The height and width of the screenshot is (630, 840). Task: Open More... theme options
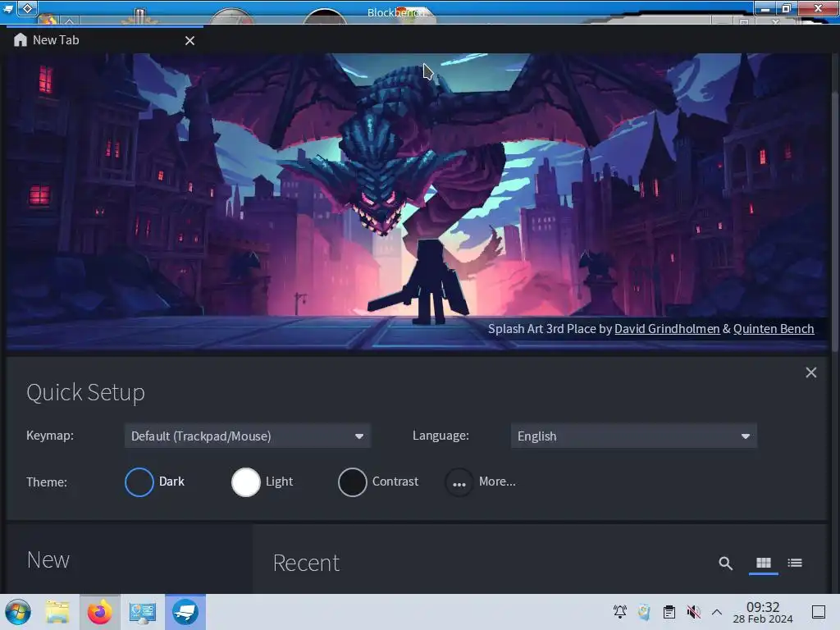pos(481,482)
